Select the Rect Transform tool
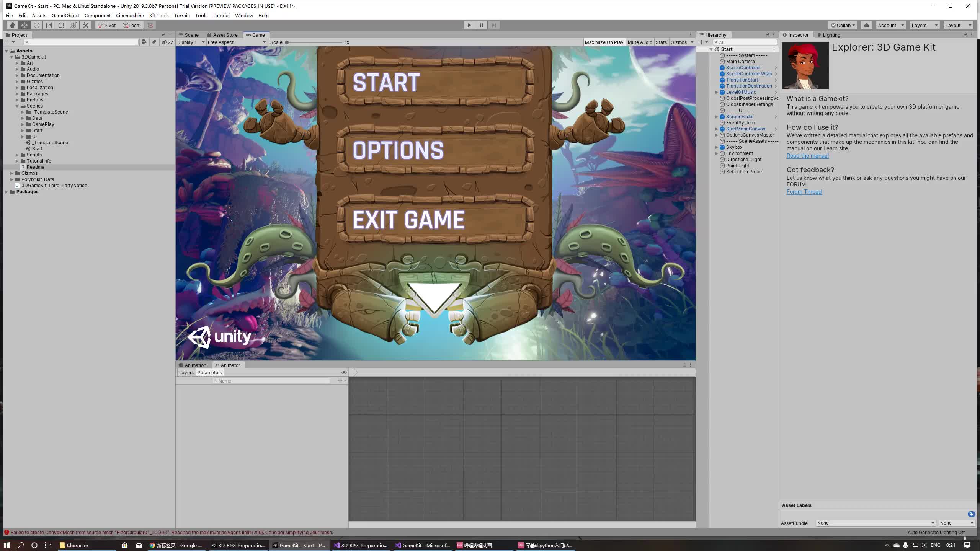The image size is (980, 551). (x=61, y=25)
